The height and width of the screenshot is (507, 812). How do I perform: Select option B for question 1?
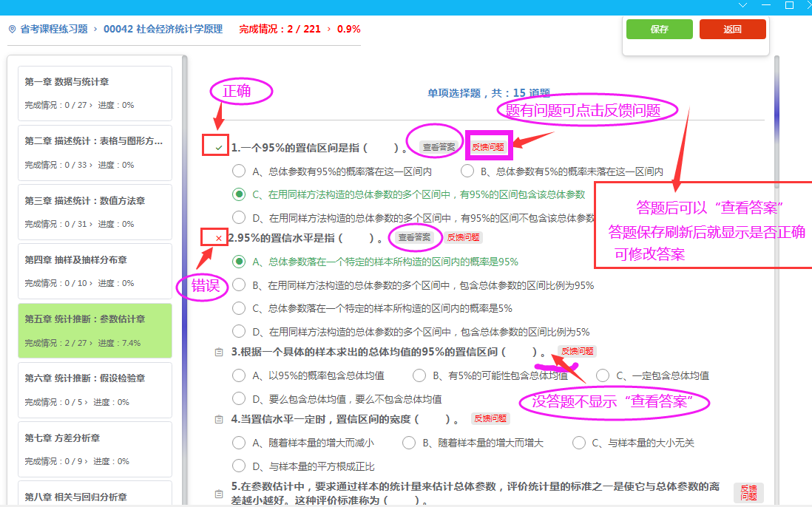coord(467,171)
